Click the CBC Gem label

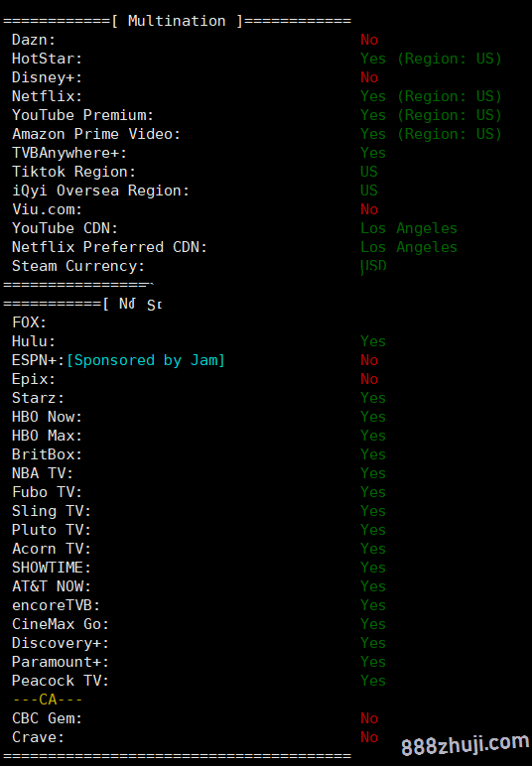(x=47, y=718)
